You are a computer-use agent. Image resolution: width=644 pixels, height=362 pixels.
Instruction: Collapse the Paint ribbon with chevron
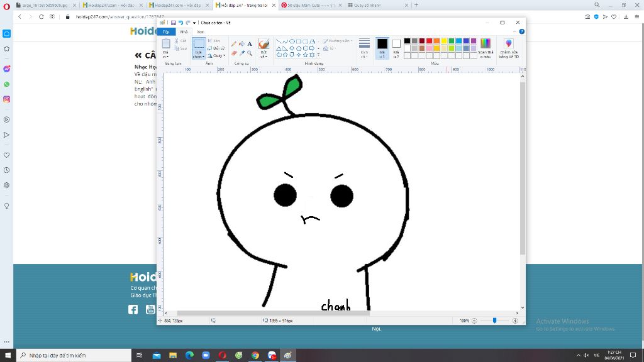coord(514,31)
